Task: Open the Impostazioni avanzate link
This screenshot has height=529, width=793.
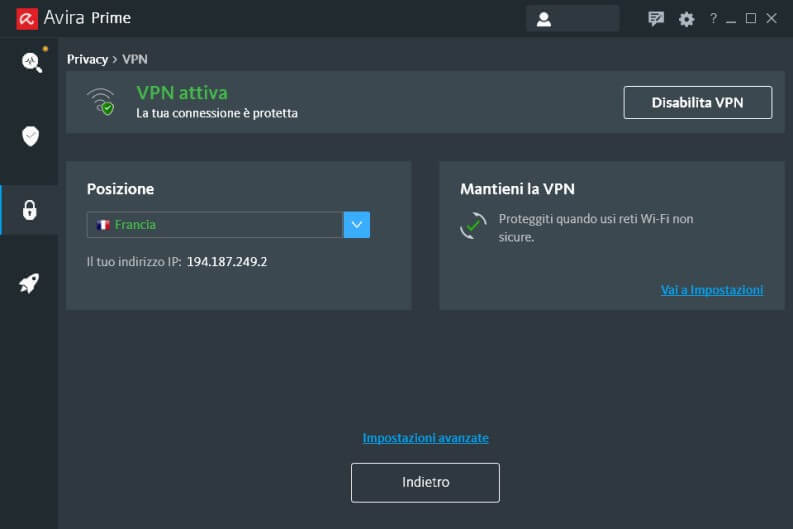Action: (425, 438)
